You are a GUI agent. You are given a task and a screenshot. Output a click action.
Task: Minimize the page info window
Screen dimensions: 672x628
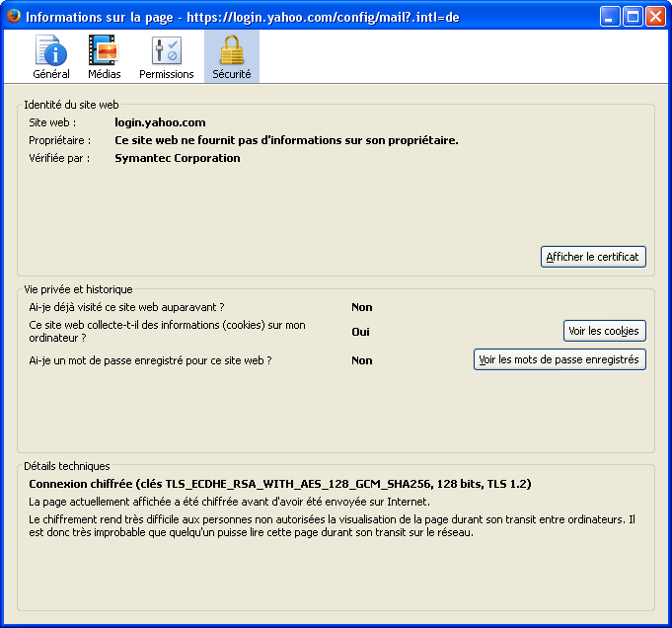(x=610, y=17)
